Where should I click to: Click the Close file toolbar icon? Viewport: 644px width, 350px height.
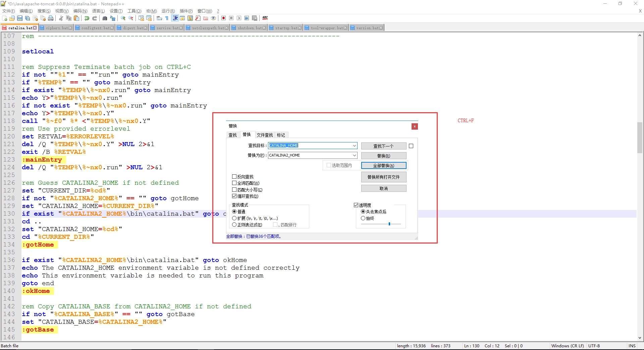pos(35,18)
